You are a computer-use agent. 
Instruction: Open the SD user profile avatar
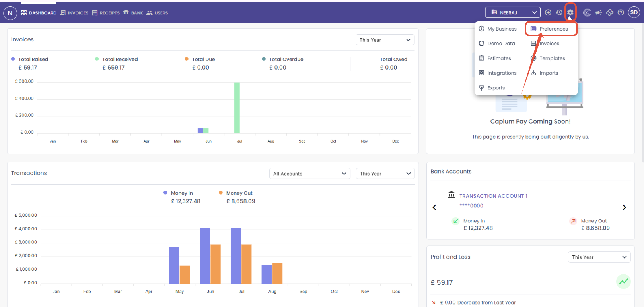pos(634,12)
